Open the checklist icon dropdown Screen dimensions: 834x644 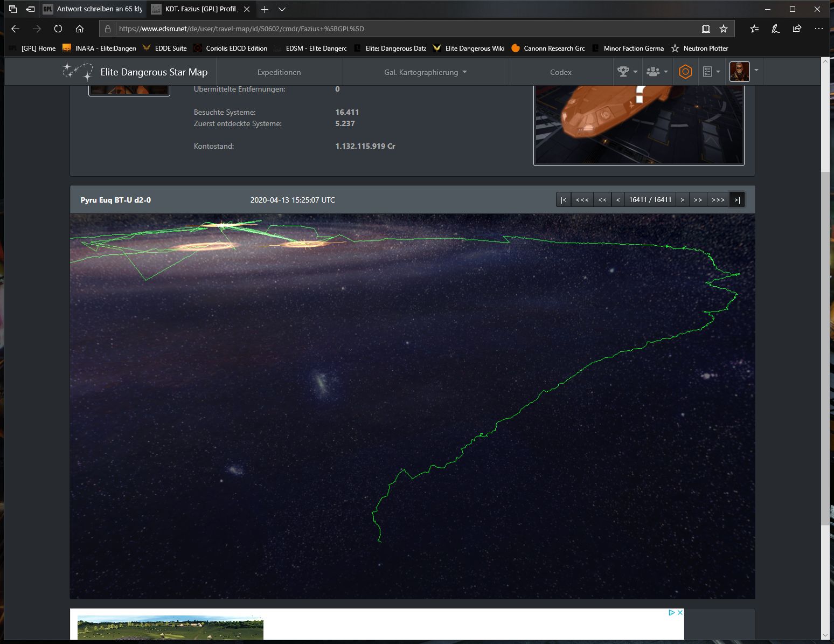[x=711, y=72]
